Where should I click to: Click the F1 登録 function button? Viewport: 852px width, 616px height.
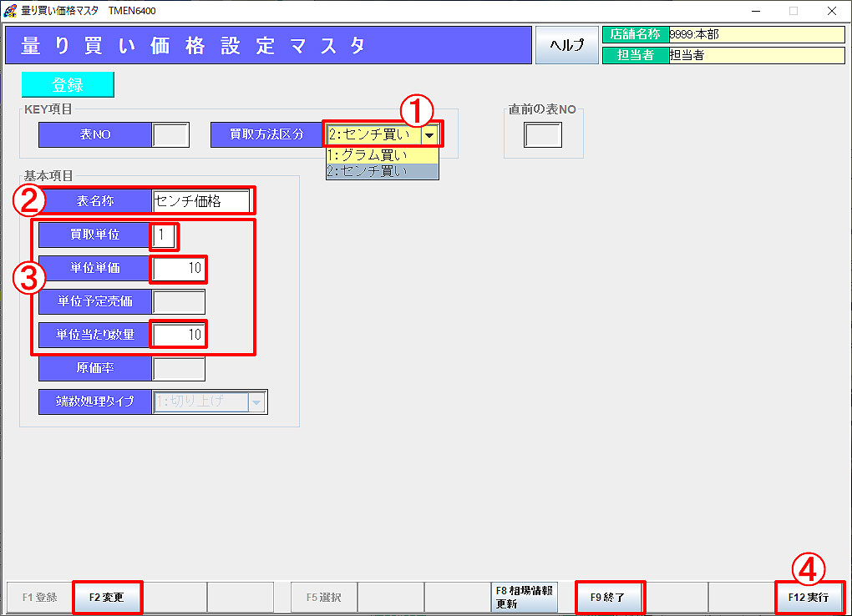39,597
